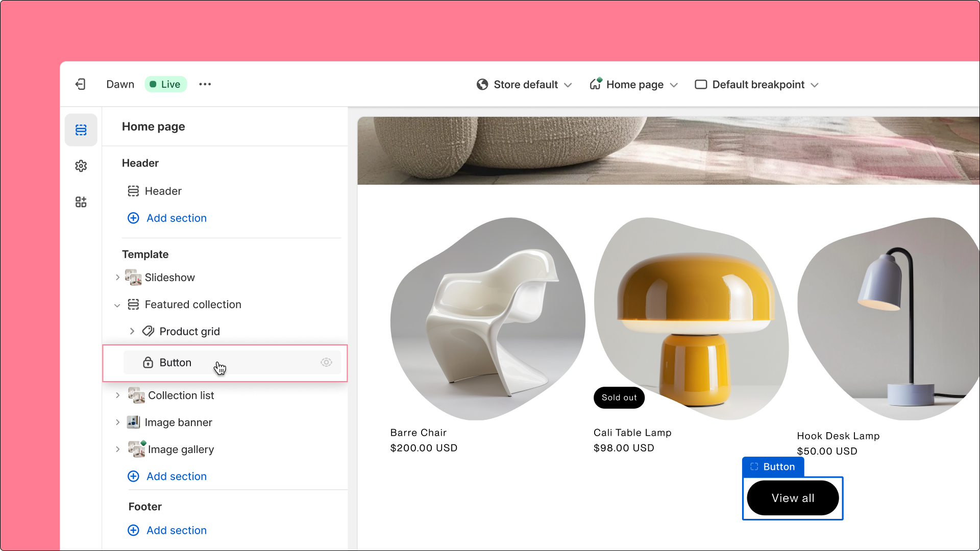
Task: Click the exit/back arrow icon top-left
Action: 80,84
